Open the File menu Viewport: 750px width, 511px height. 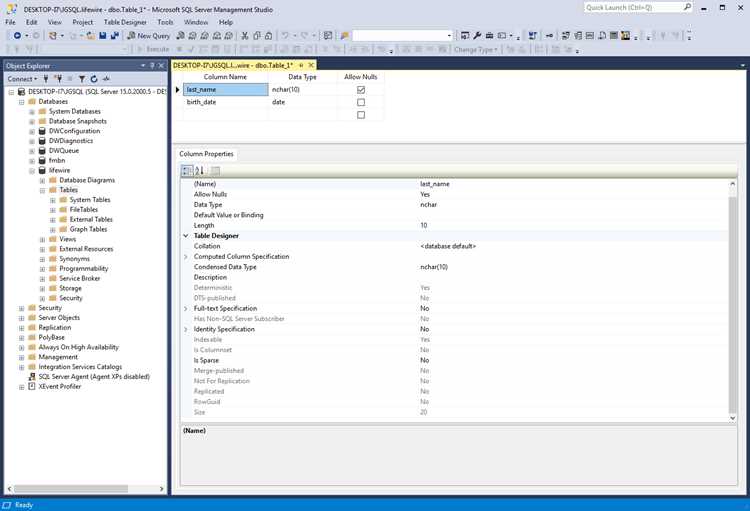point(10,22)
